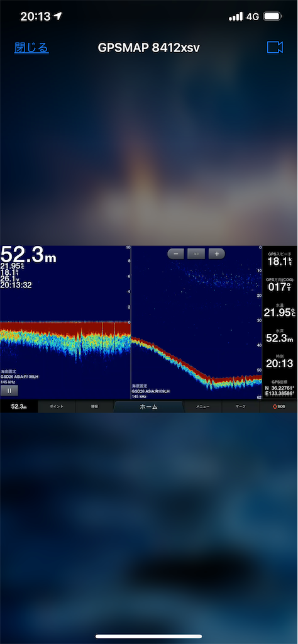This screenshot has width=298, height=644.
Task: Tap the 水温 21.95°C data field
Action: [280, 310]
